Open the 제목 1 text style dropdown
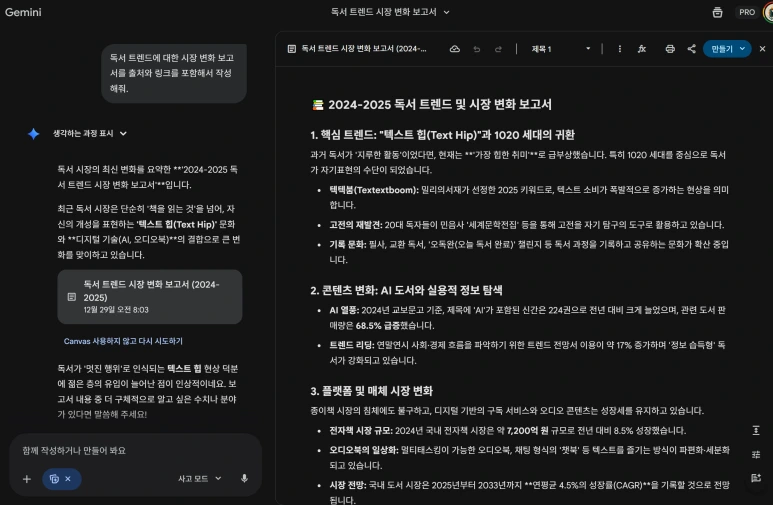773x505 pixels. 561,49
